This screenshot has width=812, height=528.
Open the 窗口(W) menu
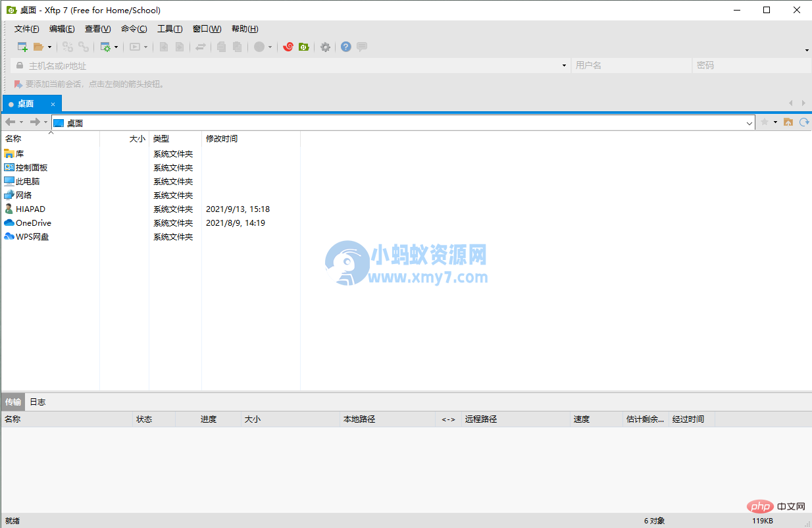[207, 29]
